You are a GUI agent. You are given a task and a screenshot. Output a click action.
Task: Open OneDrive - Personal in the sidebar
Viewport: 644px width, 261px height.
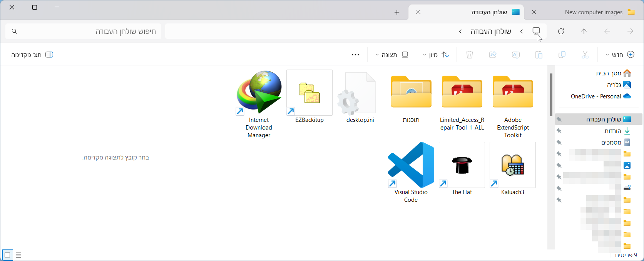pos(601,96)
